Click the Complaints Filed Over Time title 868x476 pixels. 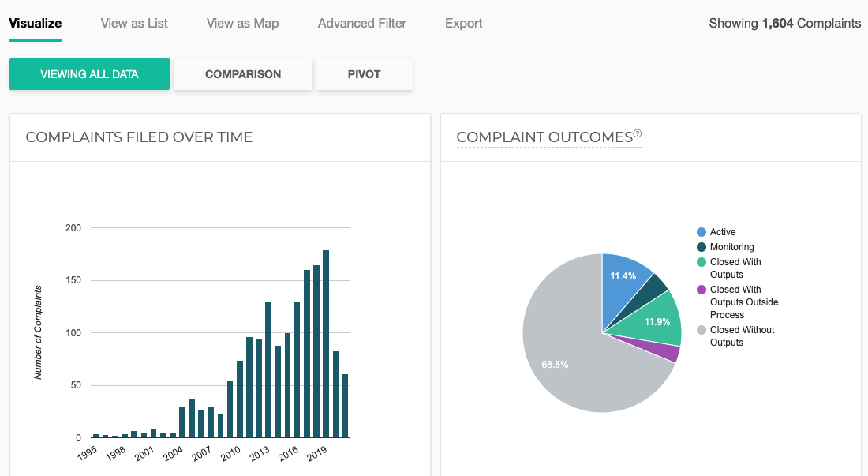coord(139,137)
